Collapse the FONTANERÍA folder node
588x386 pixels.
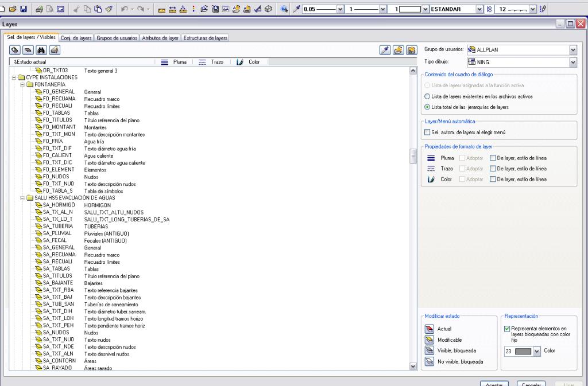(22, 85)
